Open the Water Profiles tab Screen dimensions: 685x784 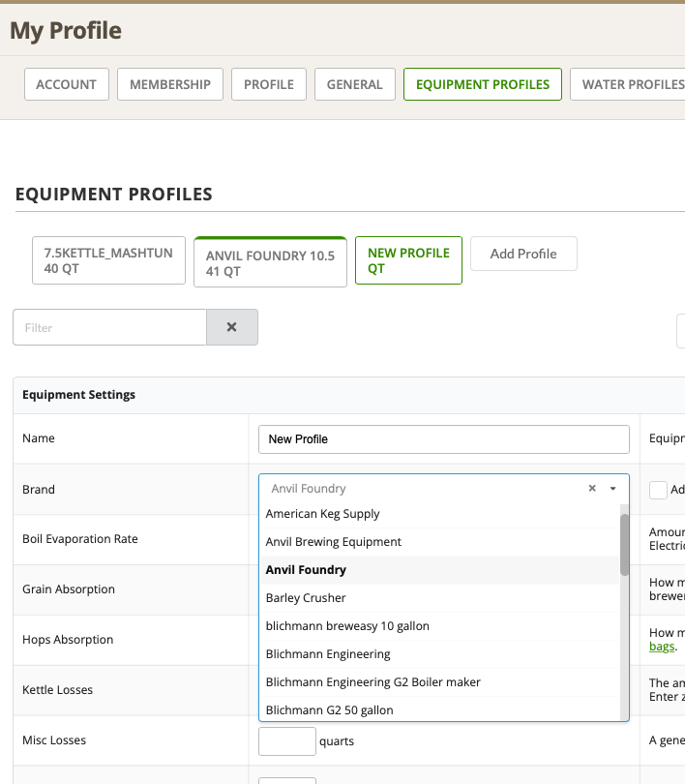point(630,84)
